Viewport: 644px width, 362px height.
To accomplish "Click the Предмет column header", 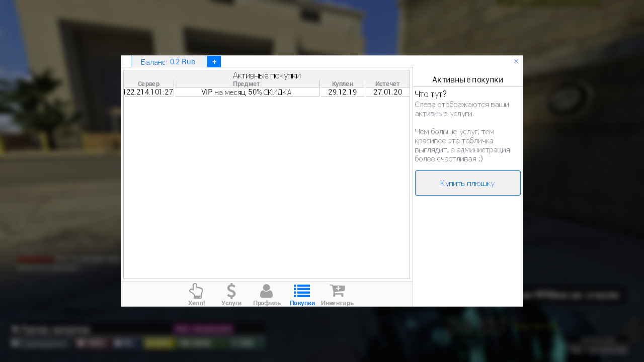I will pyautogui.click(x=247, y=83).
